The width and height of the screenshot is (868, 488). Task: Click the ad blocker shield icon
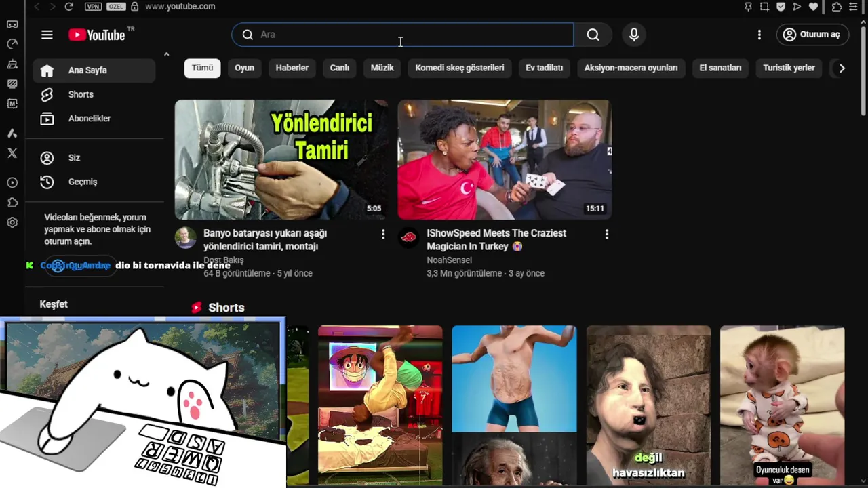pos(781,7)
